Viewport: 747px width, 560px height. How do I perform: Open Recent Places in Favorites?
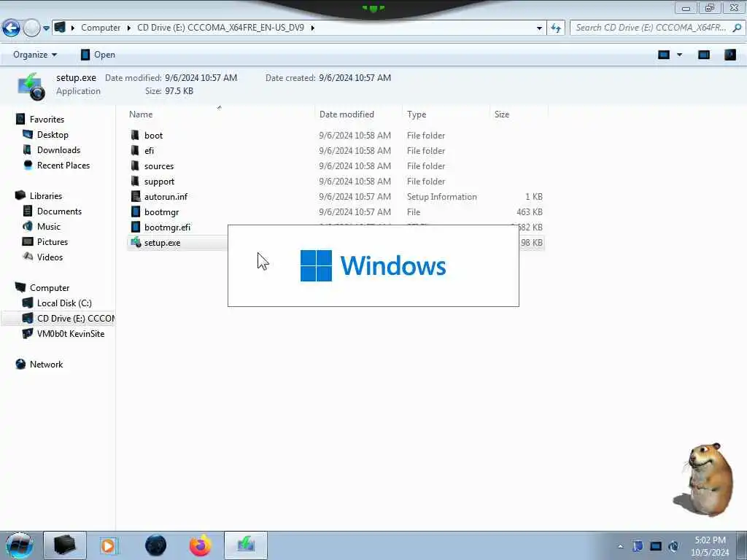point(63,166)
